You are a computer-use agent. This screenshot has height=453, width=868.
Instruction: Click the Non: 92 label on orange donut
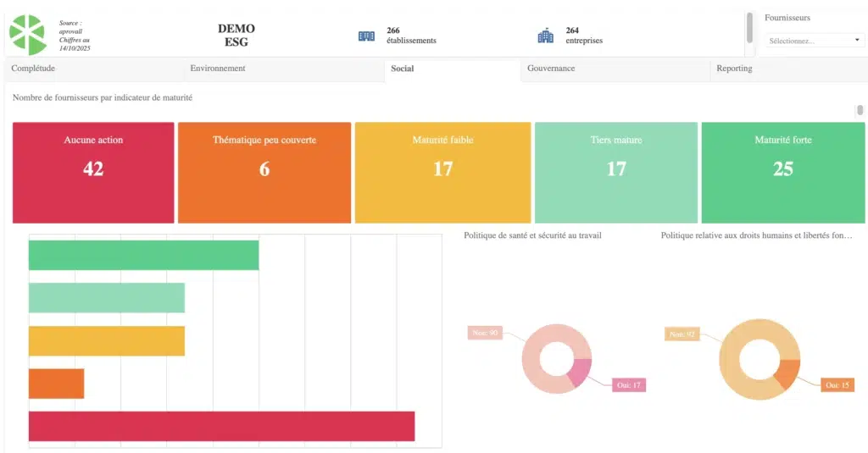point(682,334)
